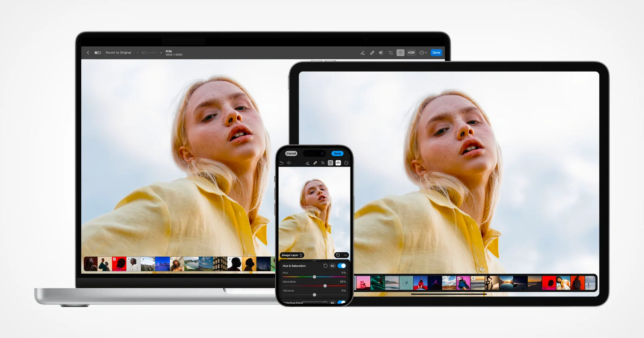The height and width of the screenshot is (338, 644).
Task: Tap the blue Done button on iPhone
Action: pos(337,153)
